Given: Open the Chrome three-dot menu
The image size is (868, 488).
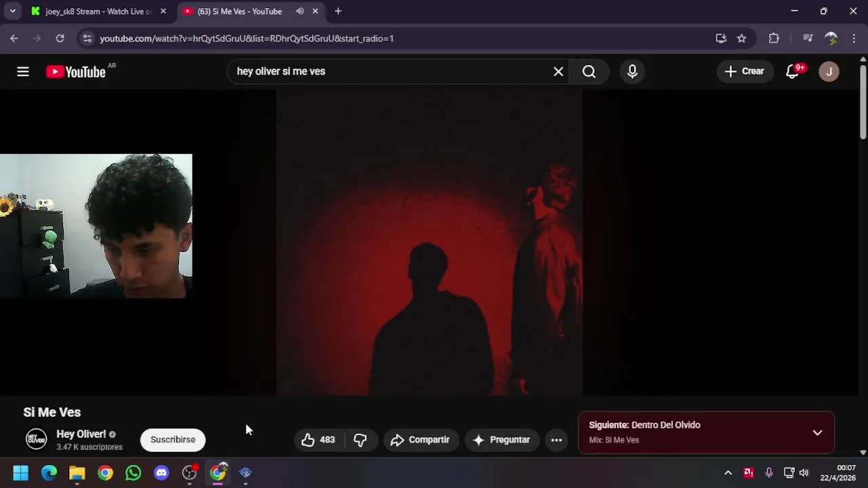Looking at the screenshot, I should 854,39.
